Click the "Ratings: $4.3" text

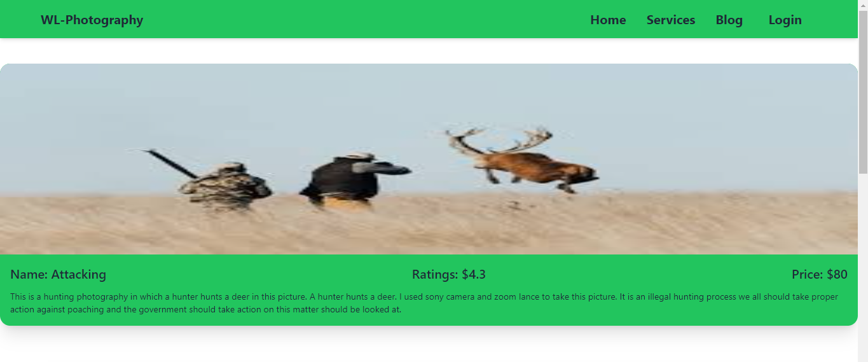click(x=449, y=275)
